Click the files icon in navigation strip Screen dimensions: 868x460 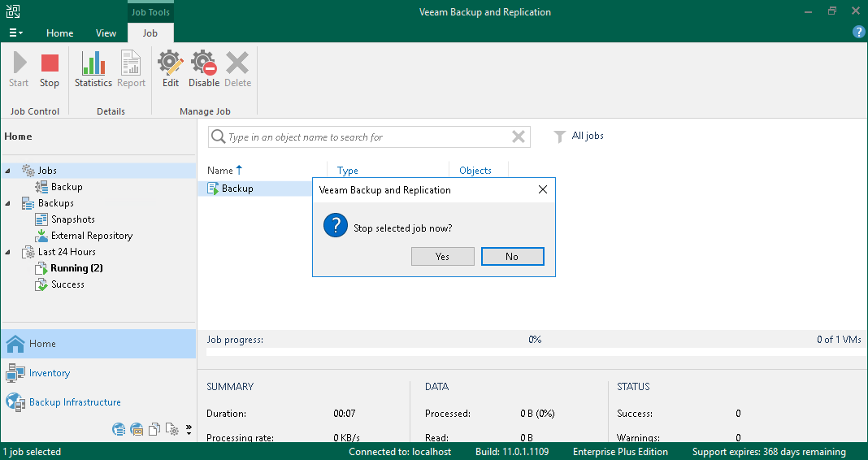click(x=154, y=429)
